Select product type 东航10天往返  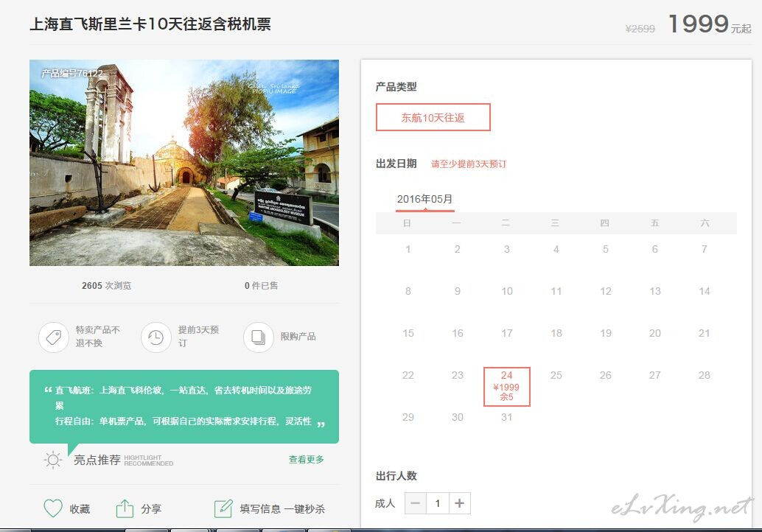(x=433, y=117)
